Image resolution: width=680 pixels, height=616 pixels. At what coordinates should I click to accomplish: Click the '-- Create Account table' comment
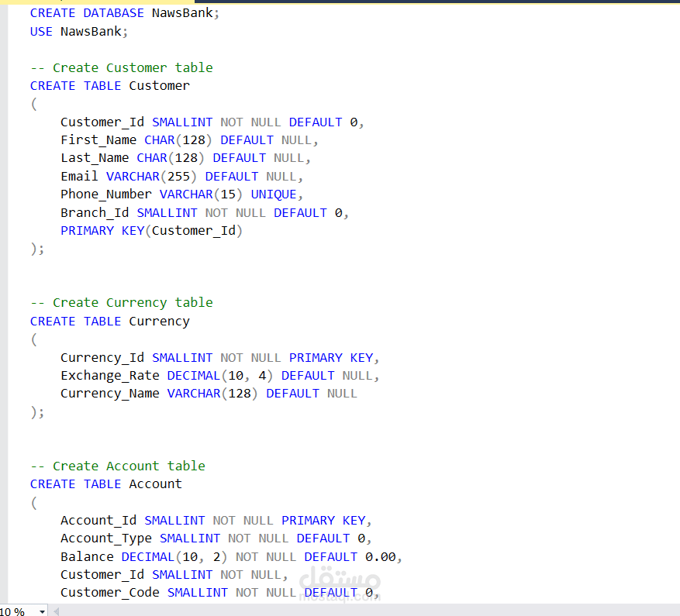[118, 466]
